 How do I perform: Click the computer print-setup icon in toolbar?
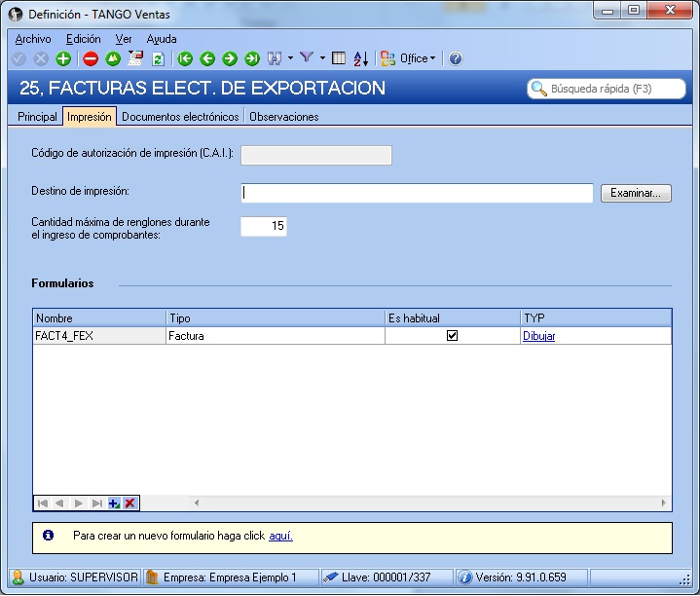tap(135, 58)
